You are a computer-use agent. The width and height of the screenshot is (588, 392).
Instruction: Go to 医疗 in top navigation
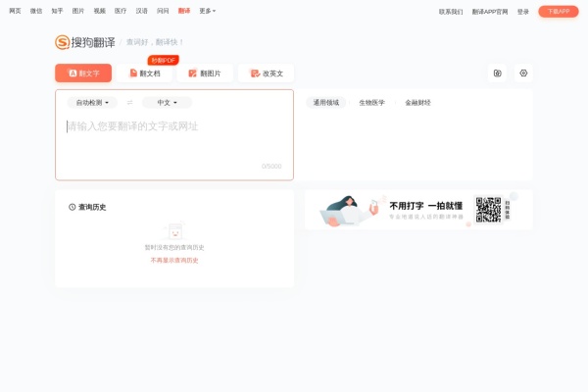coord(121,11)
